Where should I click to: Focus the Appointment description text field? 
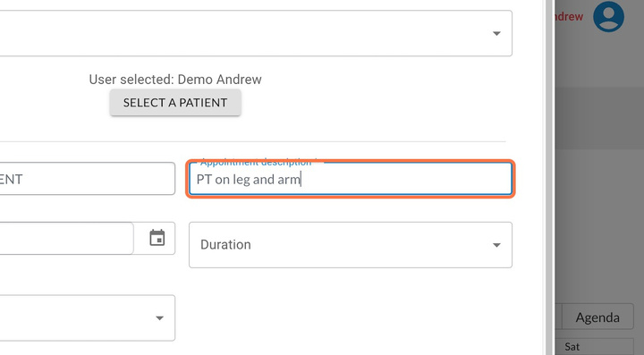pyautogui.click(x=351, y=179)
